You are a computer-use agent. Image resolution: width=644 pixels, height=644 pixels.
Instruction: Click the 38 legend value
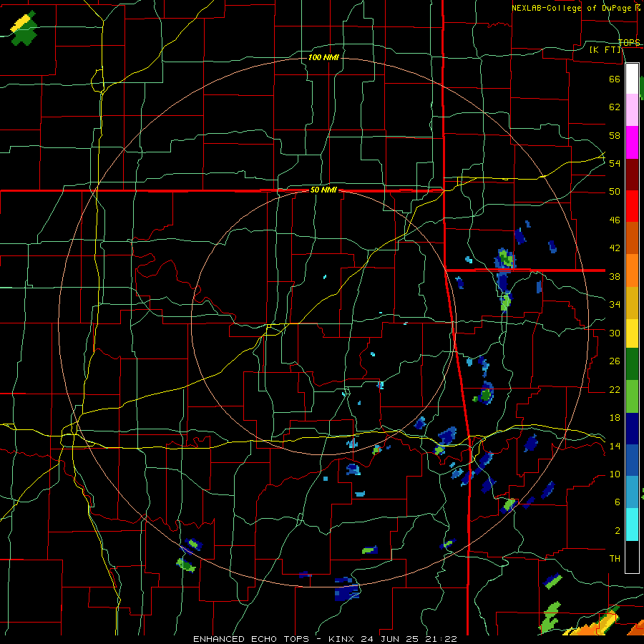coord(615,276)
